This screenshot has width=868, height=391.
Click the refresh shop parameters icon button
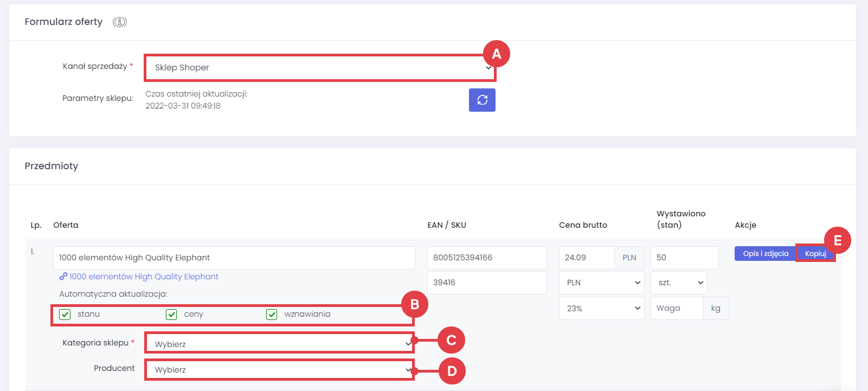[482, 100]
